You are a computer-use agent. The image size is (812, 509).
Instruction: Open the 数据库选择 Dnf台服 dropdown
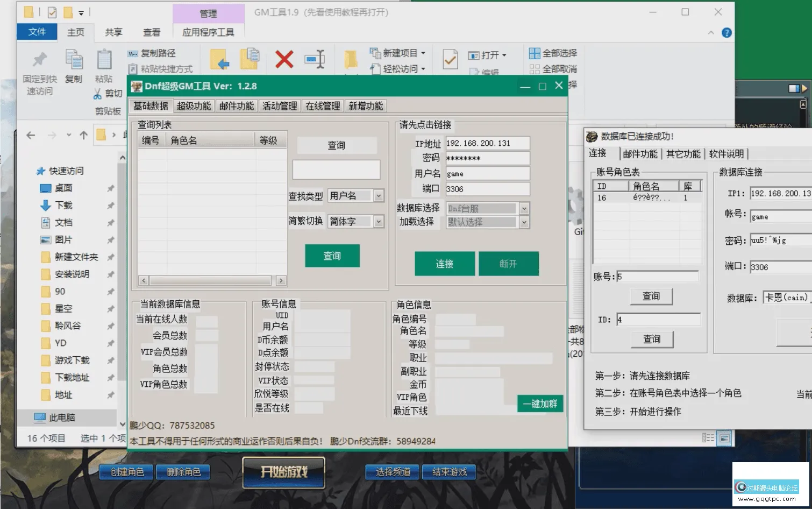pyautogui.click(x=524, y=208)
